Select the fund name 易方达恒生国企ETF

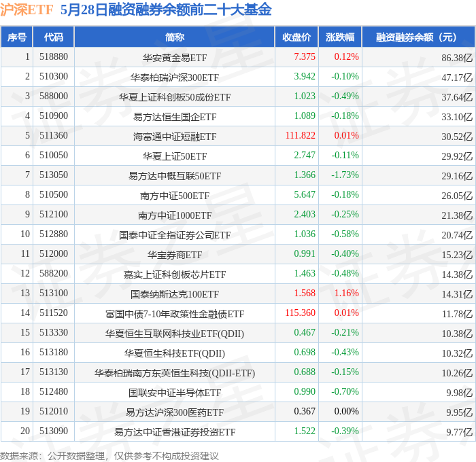(175, 117)
